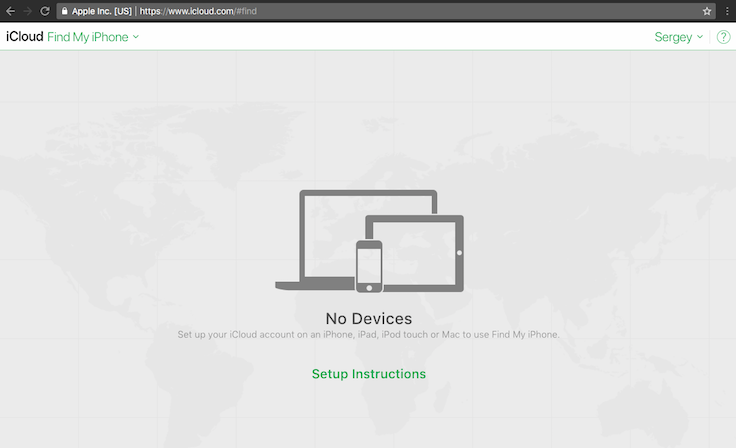Screen dimensions: 736x448
Task: Click the devices illustration above No Devices
Action: pos(369,241)
